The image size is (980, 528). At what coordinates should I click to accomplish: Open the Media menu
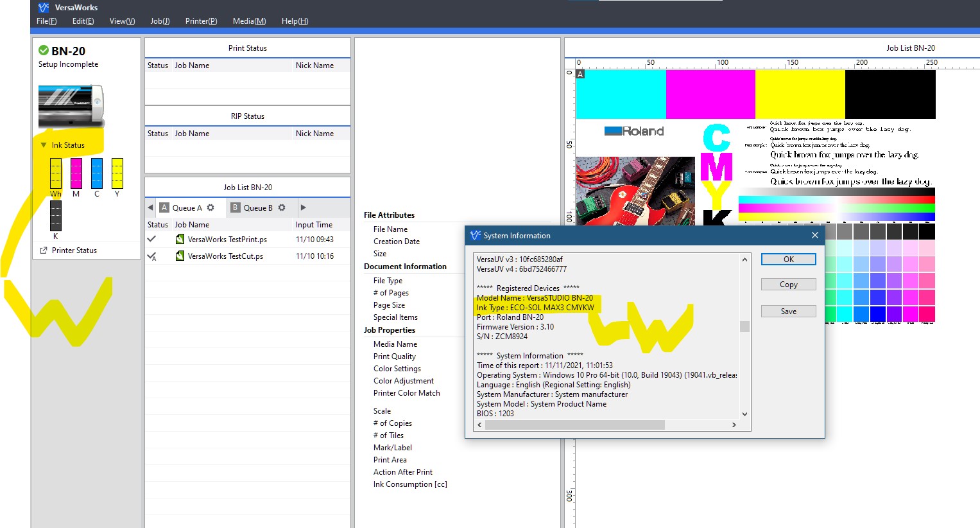coord(249,21)
